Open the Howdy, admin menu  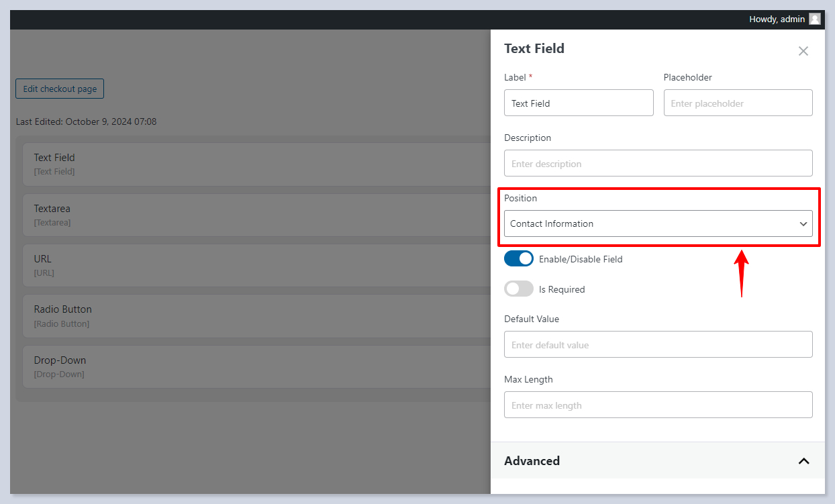click(x=777, y=19)
